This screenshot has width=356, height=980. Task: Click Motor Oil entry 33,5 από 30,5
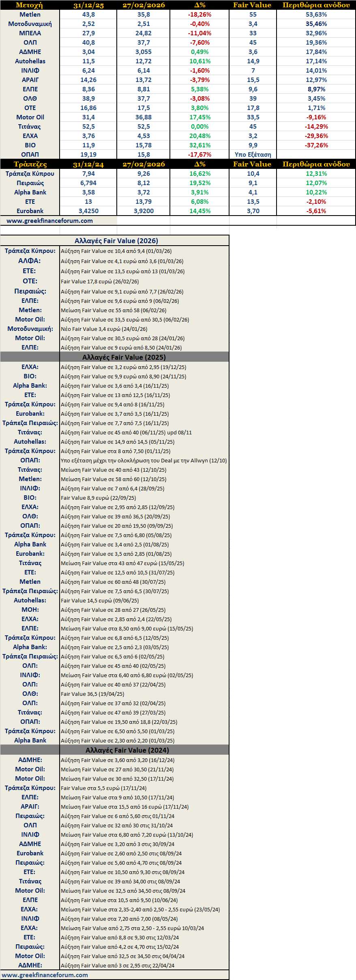[125, 320]
